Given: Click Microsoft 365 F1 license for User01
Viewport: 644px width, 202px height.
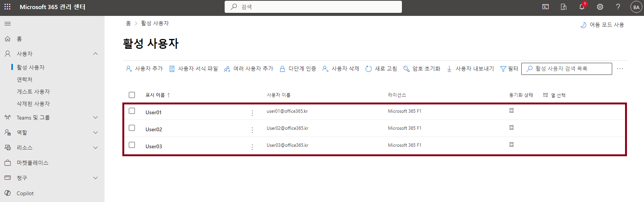Looking at the screenshot, I should pos(405,111).
